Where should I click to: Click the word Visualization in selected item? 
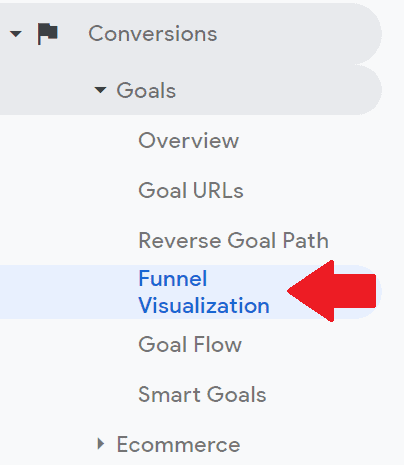click(x=204, y=305)
